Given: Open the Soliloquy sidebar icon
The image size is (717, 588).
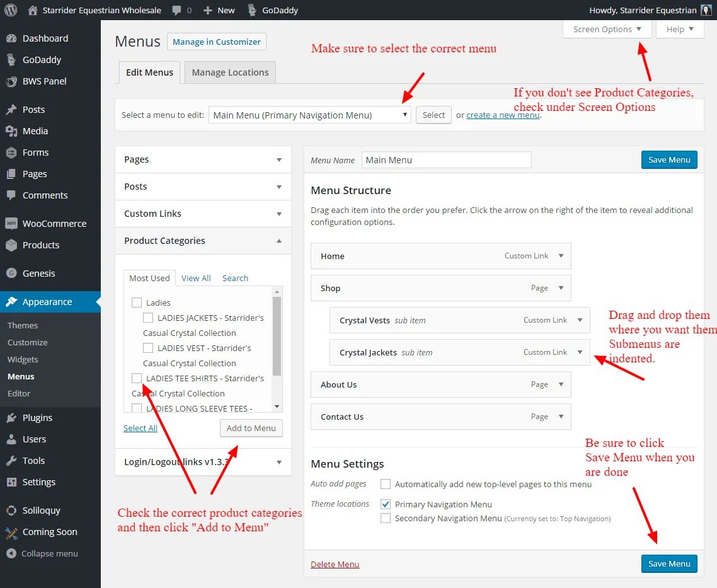Looking at the screenshot, I should pyautogui.click(x=11, y=510).
